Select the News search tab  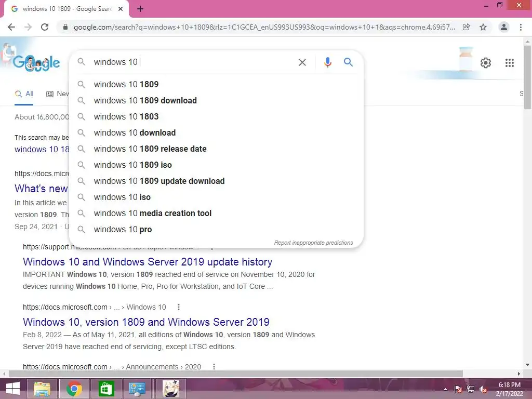(58, 94)
